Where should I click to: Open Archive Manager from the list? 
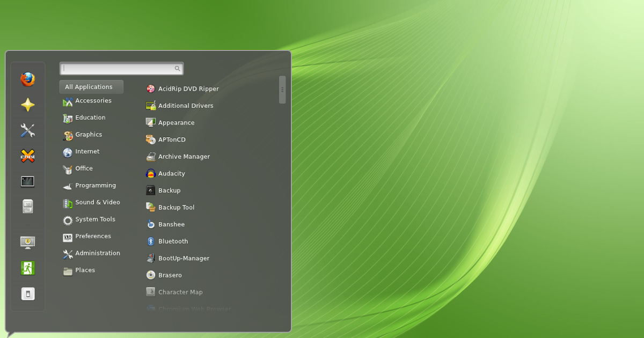[x=184, y=157]
